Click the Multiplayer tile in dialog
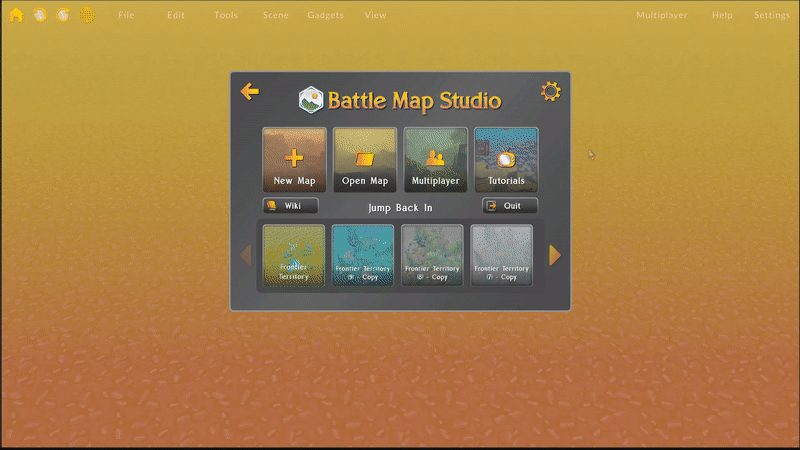This screenshot has width=800, height=450. (x=435, y=160)
